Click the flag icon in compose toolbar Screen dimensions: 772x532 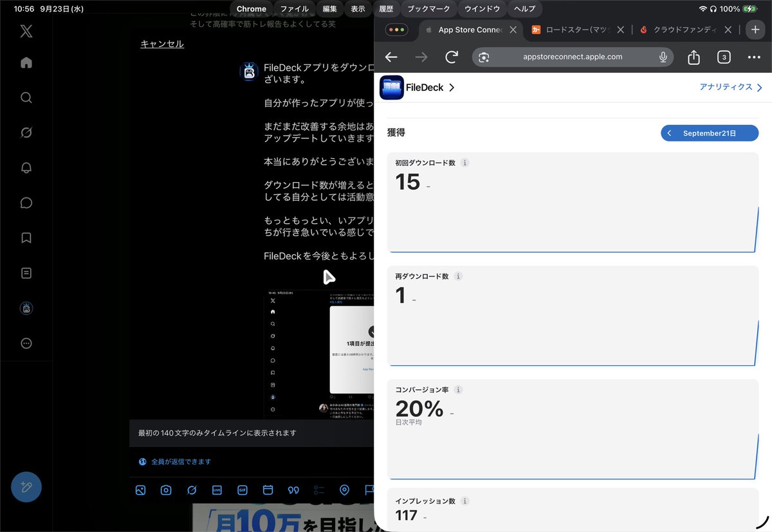[x=369, y=490]
